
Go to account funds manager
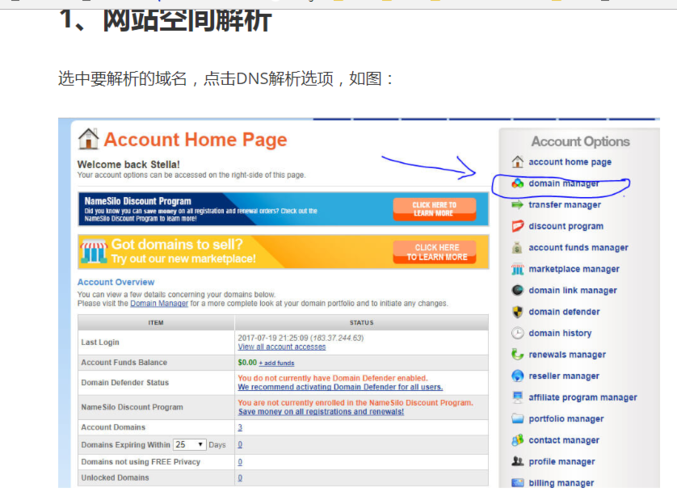(579, 247)
